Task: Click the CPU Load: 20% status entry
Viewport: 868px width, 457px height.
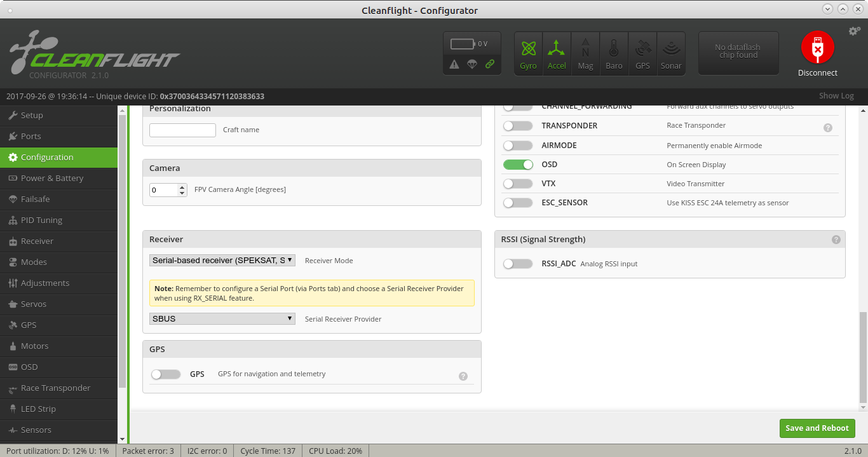Action: (336, 451)
